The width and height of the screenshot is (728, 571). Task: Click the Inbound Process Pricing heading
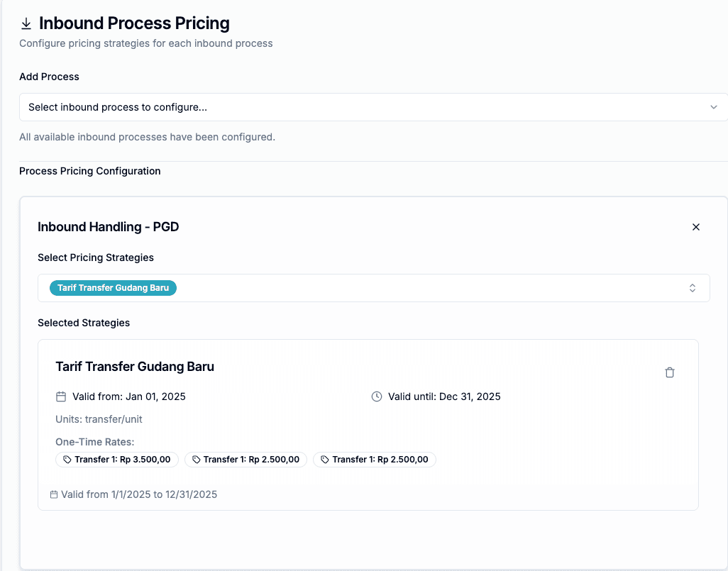tap(135, 23)
